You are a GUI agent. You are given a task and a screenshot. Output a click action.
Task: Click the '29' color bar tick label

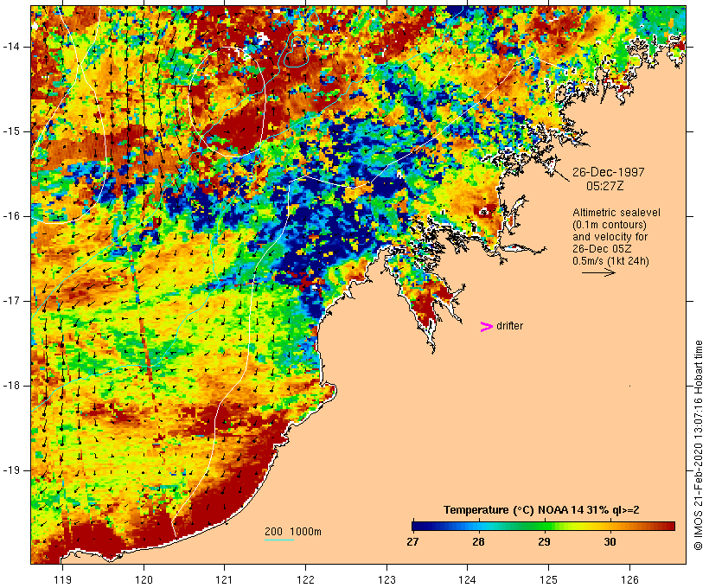544,541
